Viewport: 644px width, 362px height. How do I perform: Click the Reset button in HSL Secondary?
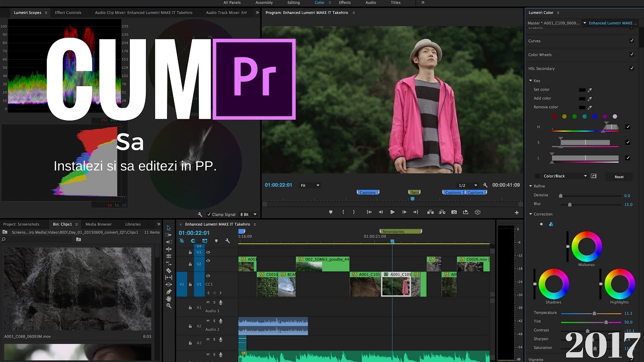tap(619, 176)
